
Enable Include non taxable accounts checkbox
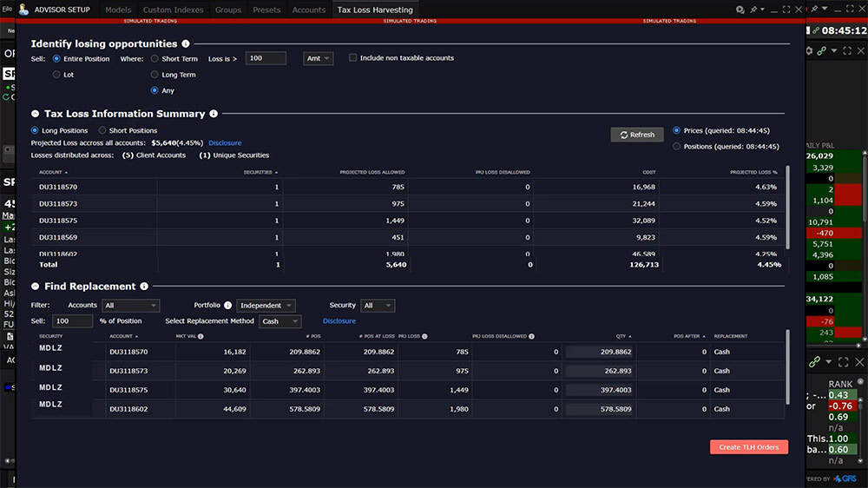click(353, 58)
